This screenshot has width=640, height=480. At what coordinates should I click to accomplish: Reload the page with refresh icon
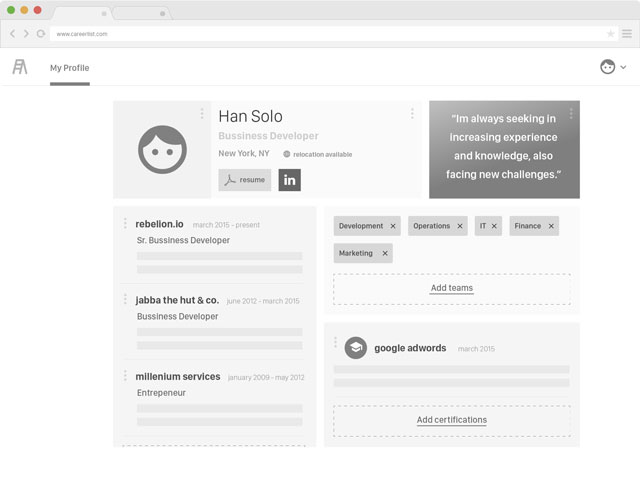41,33
